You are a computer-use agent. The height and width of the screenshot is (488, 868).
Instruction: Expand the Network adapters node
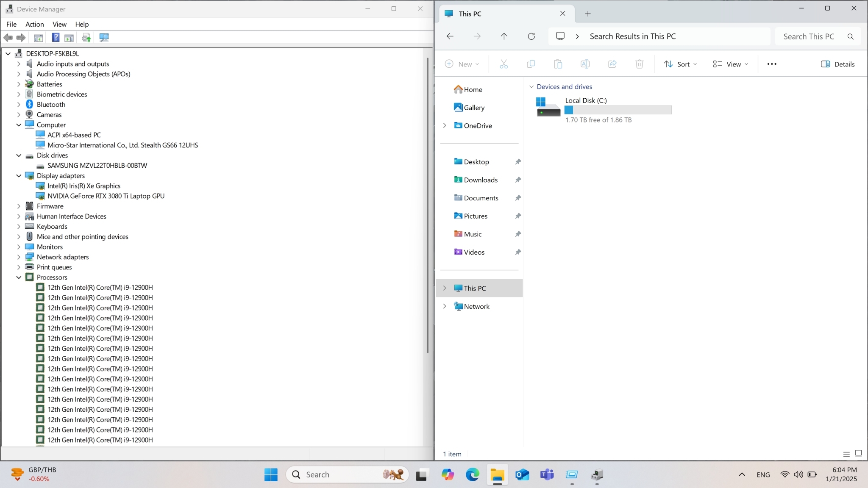click(19, 257)
